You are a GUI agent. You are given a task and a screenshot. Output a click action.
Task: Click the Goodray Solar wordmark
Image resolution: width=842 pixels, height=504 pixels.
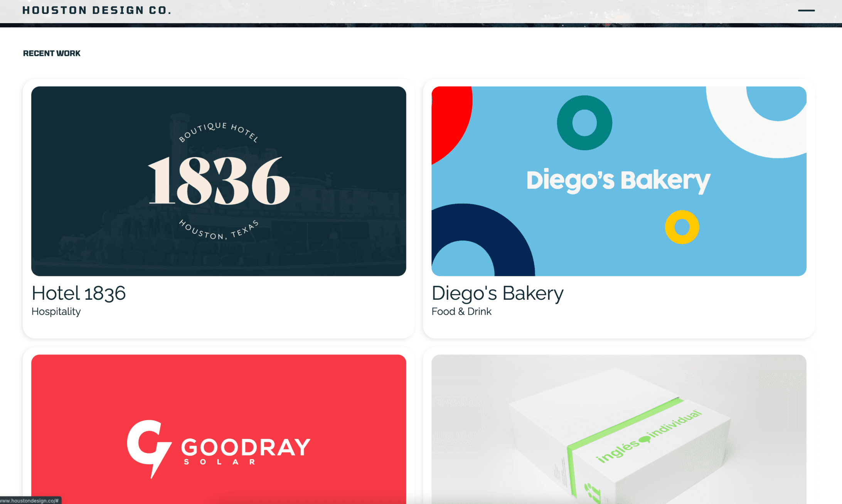246,451
